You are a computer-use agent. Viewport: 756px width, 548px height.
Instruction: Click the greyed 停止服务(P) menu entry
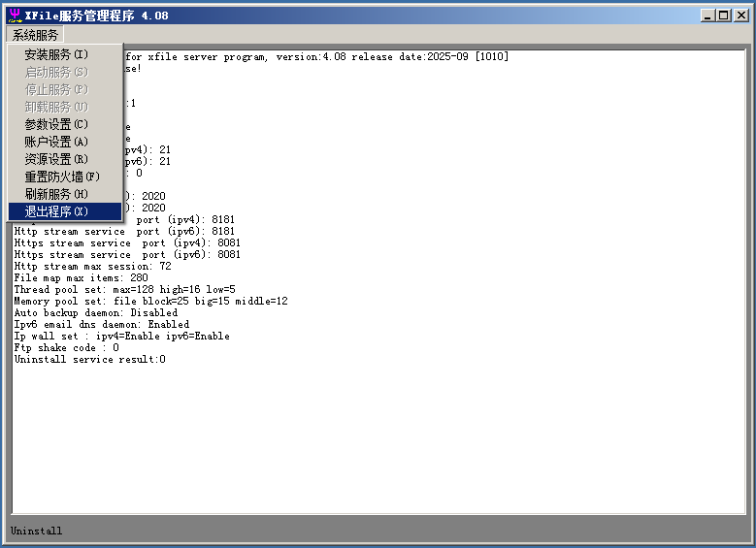56,89
